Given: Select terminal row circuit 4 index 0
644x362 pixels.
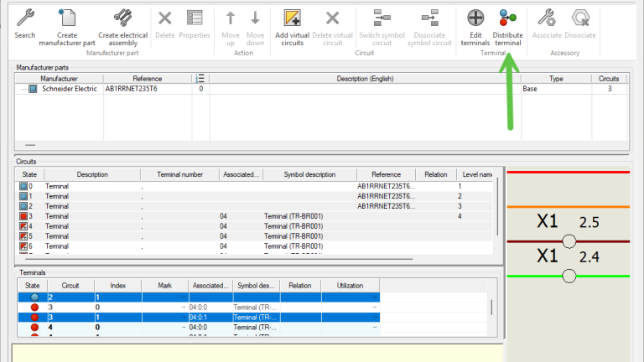Looking at the screenshot, I should (x=199, y=327).
